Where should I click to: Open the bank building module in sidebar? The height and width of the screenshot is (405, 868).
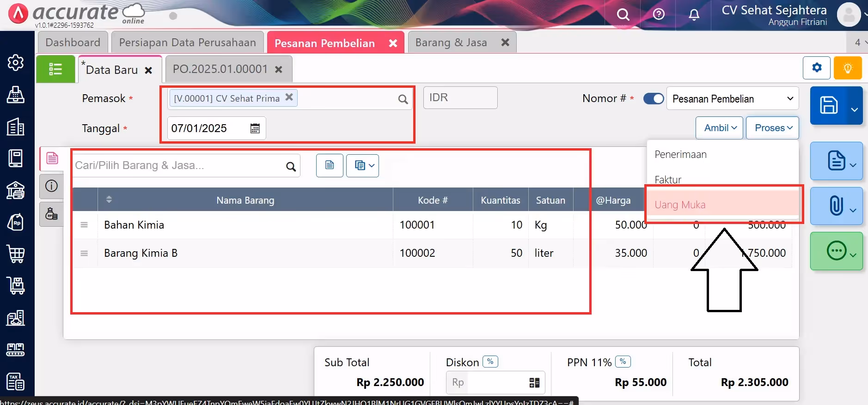click(16, 190)
